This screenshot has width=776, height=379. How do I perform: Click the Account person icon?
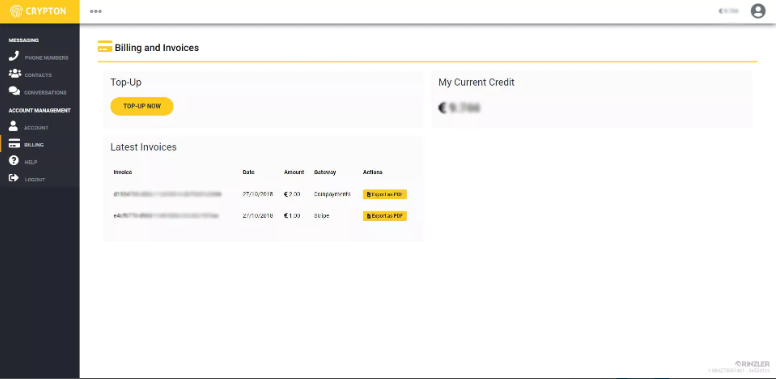(x=13, y=126)
